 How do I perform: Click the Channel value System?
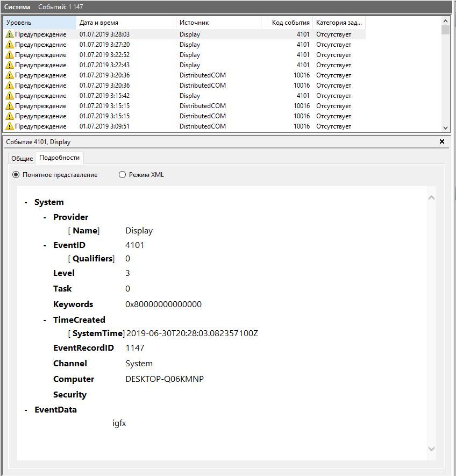pos(139,364)
